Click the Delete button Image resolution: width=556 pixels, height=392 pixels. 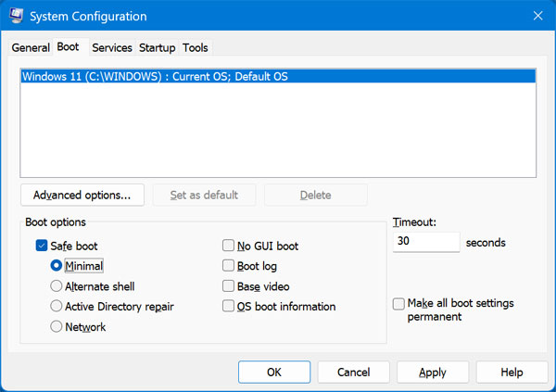tap(316, 195)
